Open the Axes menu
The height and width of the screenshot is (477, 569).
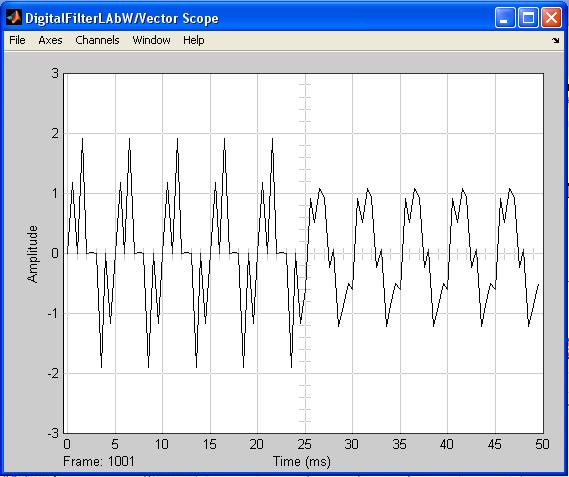coord(50,40)
